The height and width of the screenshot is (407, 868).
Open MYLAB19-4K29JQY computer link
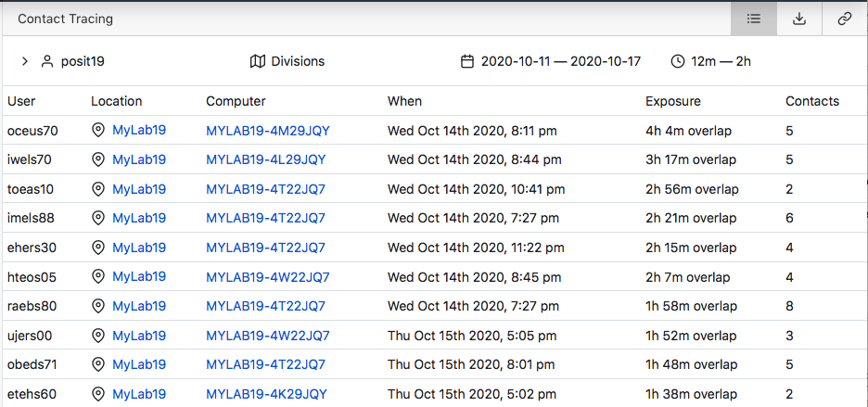coord(266,394)
